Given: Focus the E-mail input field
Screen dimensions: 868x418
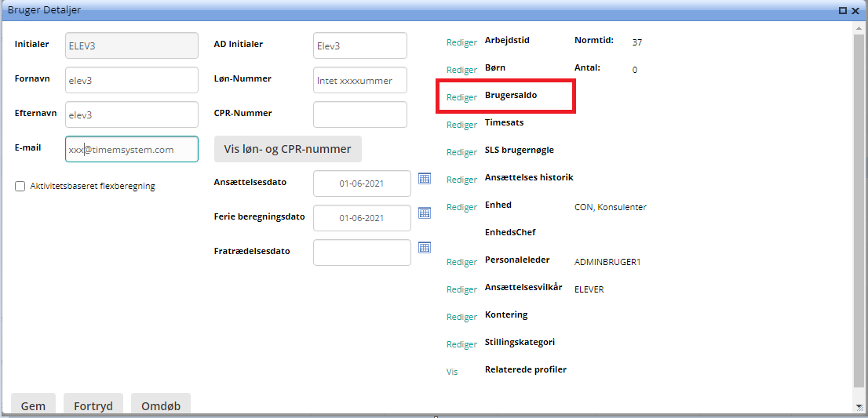Looking at the screenshot, I should tap(131, 149).
